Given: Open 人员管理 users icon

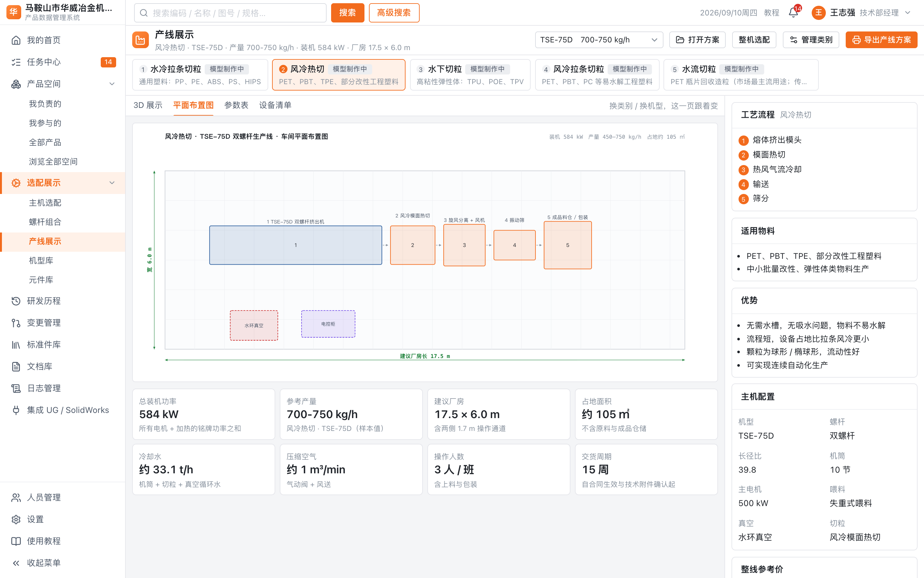Looking at the screenshot, I should coord(16,497).
